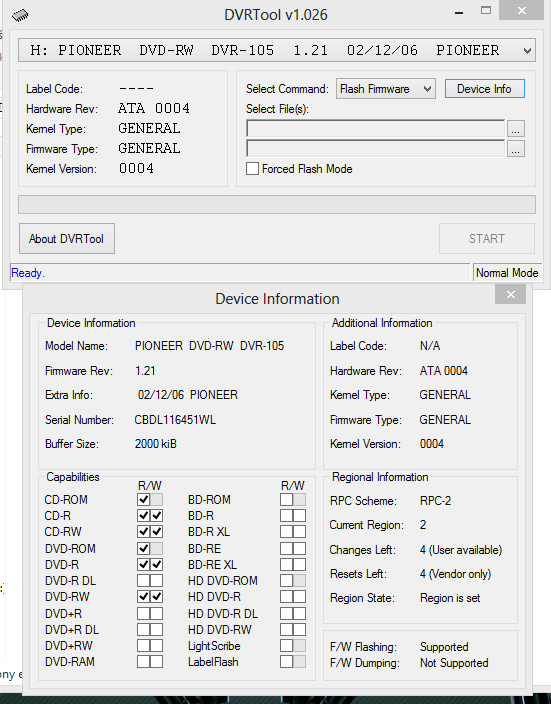
Task: Click Resets Left value 4 (Vendor only)
Action: [455, 574]
